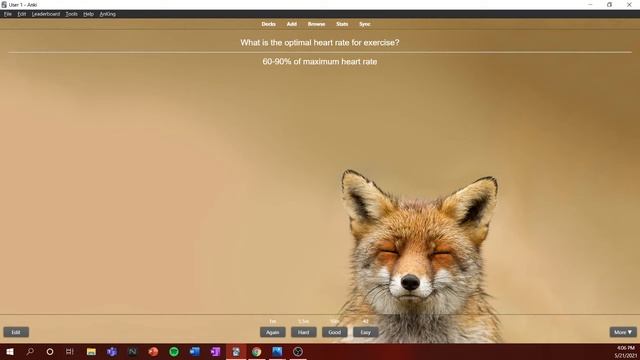This screenshot has height=360, width=640.
Task: Open the Photos app on the taskbar
Action: pos(277,351)
